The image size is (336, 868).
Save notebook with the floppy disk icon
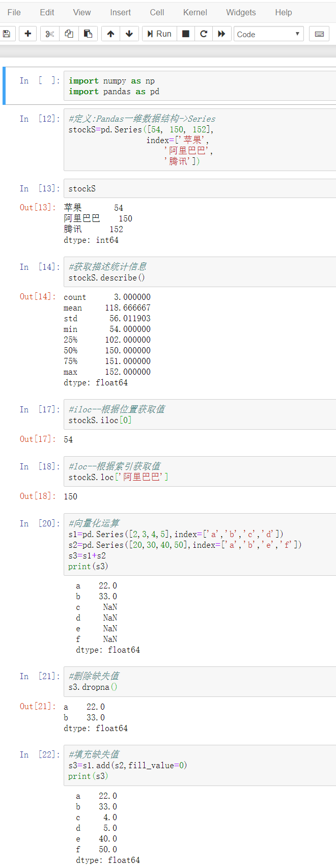tap(7, 34)
